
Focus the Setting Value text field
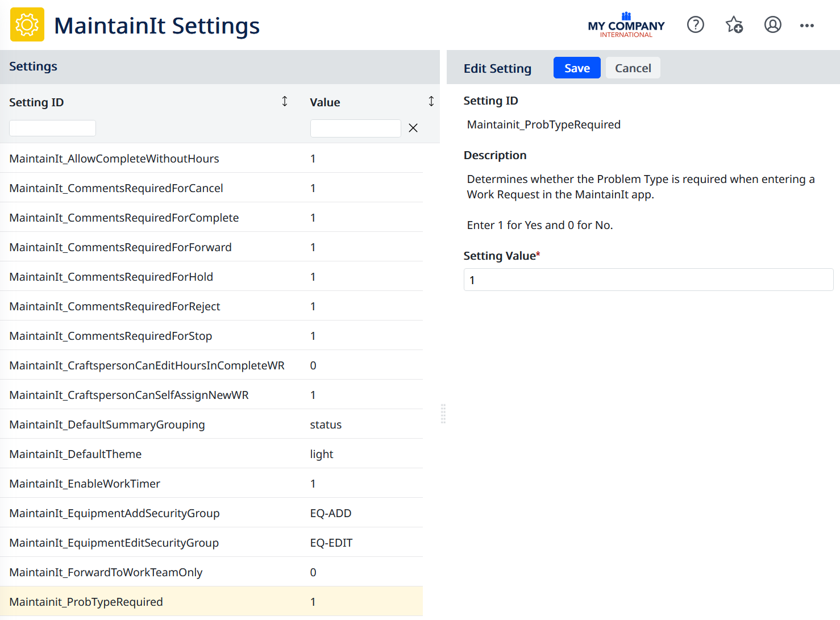pos(648,280)
